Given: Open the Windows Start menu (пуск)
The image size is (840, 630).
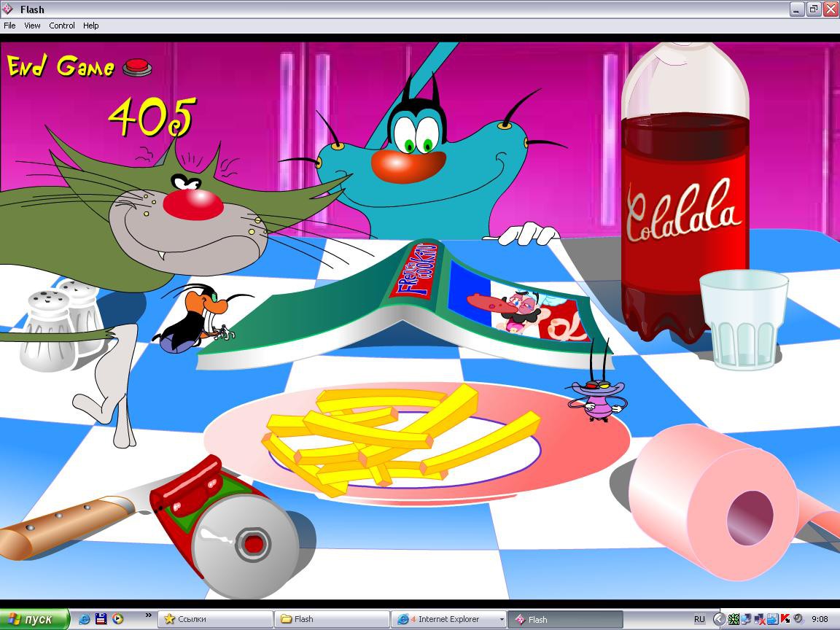Looking at the screenshot, I should click(34, 619).
